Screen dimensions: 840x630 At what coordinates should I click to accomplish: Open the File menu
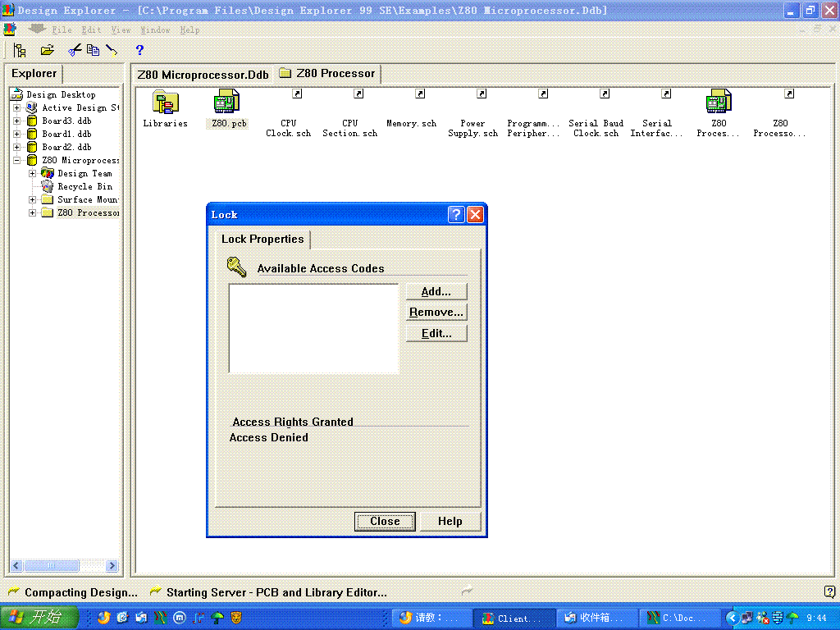point(62,30)
